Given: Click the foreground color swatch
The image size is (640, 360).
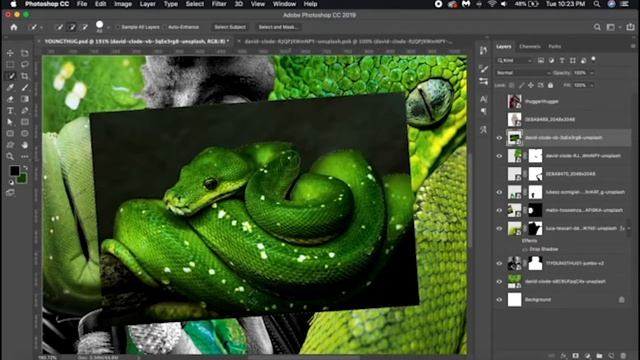Looking at the screenshot, I should coord(15,171).
